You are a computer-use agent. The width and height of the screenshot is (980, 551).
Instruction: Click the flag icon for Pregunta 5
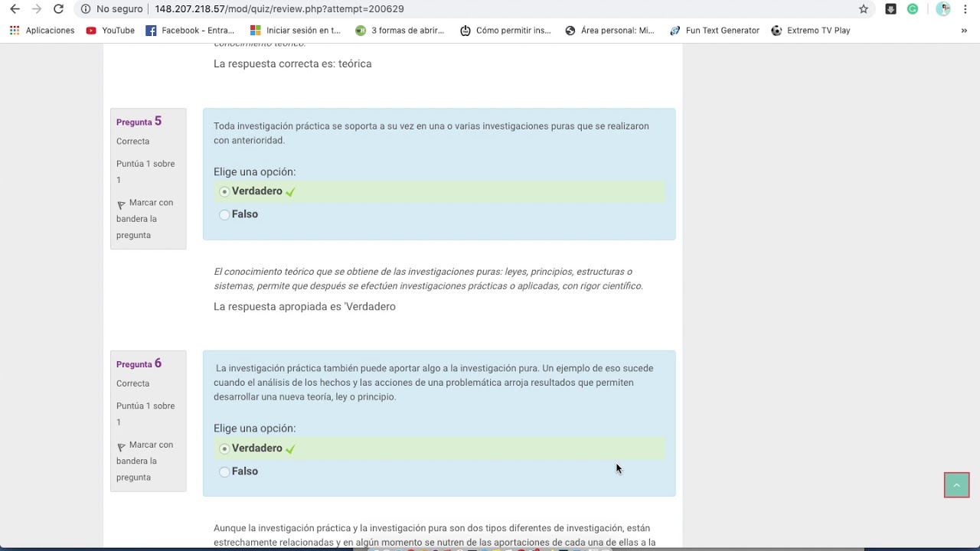click(x=121, y=205)
